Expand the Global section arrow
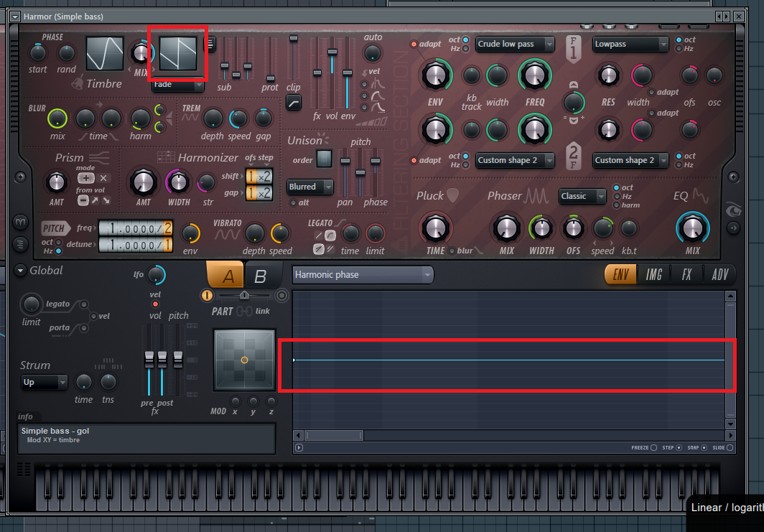The width and height of the screenshot is (764, 532). click(20, 271)
